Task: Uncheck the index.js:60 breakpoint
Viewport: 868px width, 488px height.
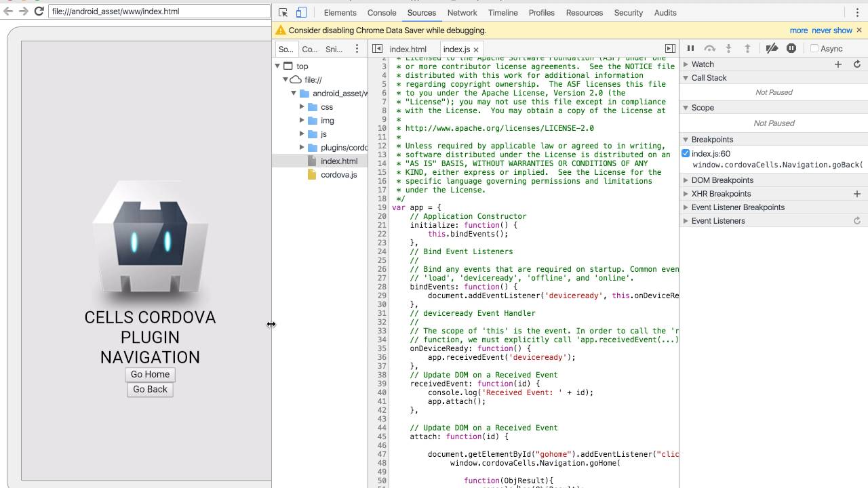Action: (686, 154)
